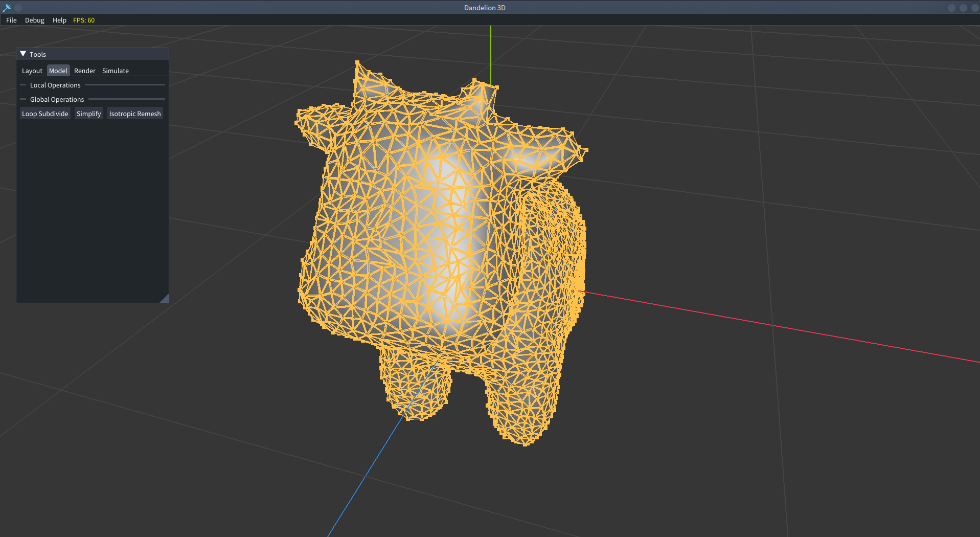The height and width of the screenshot is (537, 980).
Task: Click the Simplify button
Action: coord(88,114)
